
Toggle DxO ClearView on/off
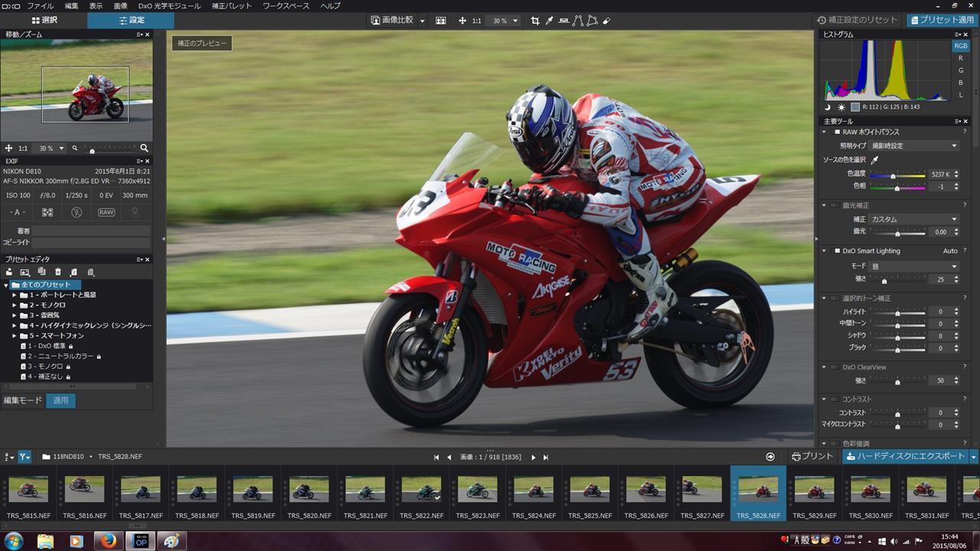tap(834, 367)
